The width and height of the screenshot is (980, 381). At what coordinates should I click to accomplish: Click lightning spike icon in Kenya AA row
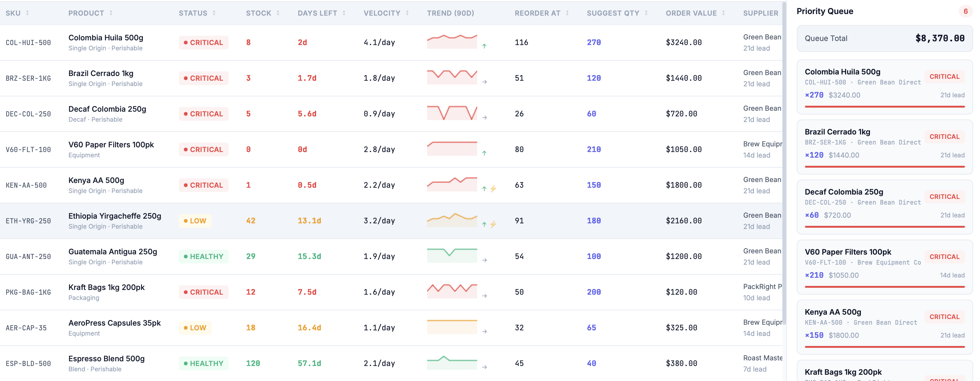click(x=493, y=189)
